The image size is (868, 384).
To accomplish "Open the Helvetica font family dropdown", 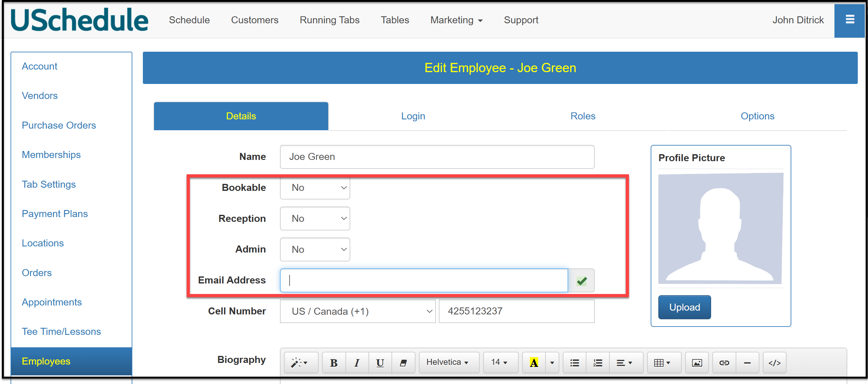I will pyautogui.click(x=448, y=362).
